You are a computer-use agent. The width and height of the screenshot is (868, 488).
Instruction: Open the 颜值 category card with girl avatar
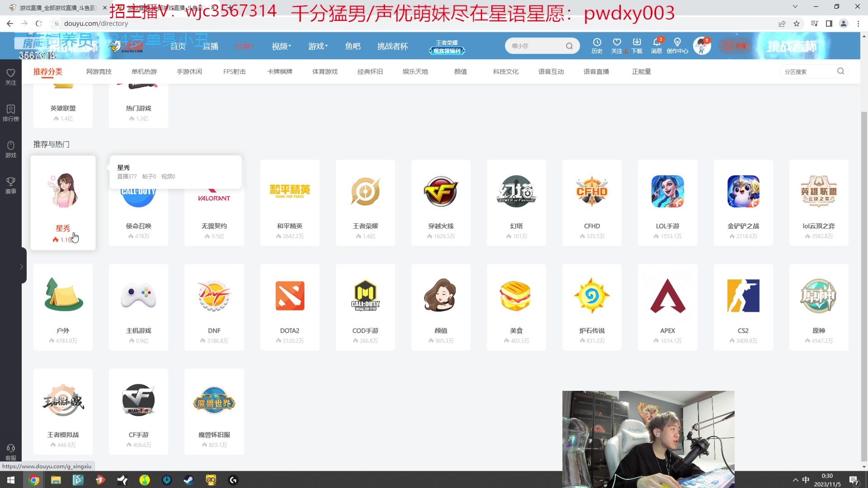(x=441, y=307)
